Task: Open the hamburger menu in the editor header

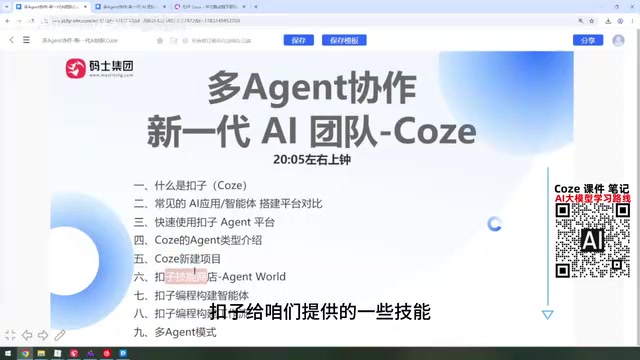Action: [26, 40]
